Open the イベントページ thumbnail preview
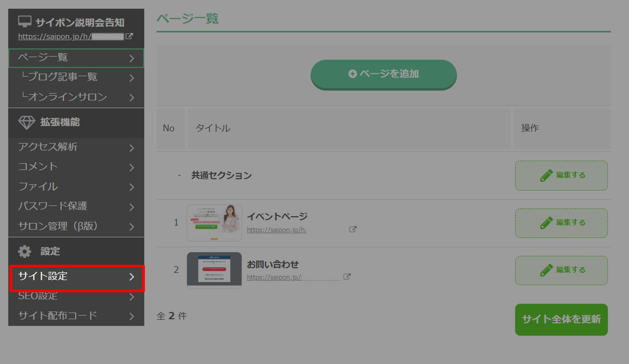Image resolution: width=629 pixels, height=364 pixels. click(x=214, y=223)
